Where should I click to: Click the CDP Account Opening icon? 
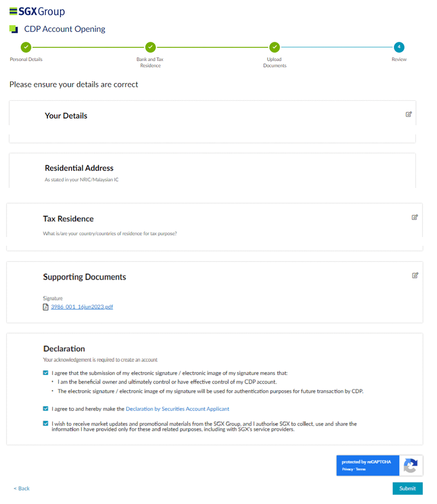(x=13, y=29)
